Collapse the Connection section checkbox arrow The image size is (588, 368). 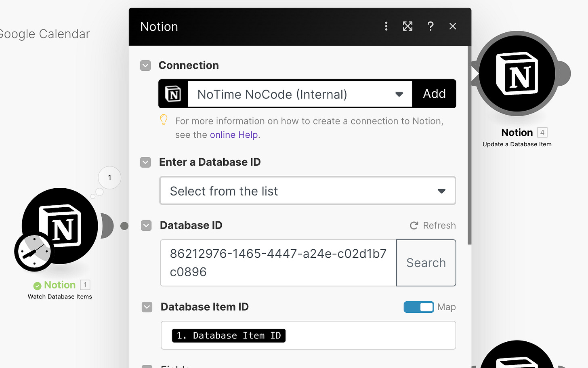[145, 65]
